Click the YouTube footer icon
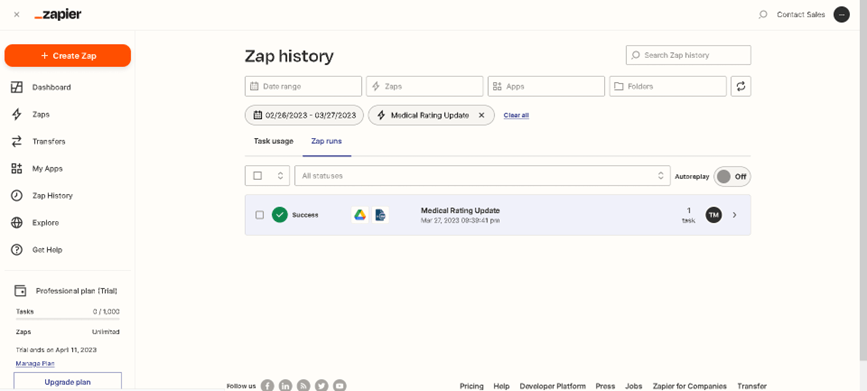The image size is (867, 391). (340, 385)
